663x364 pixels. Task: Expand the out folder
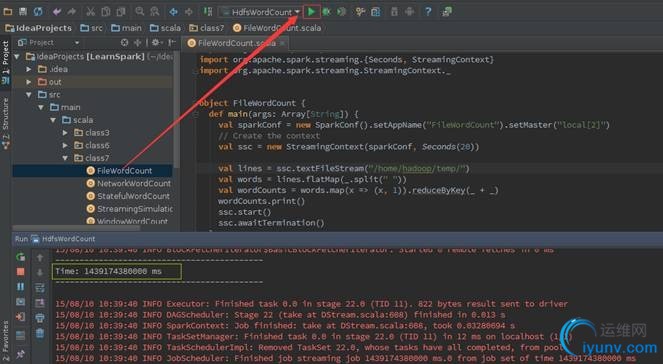coord(29,82)
